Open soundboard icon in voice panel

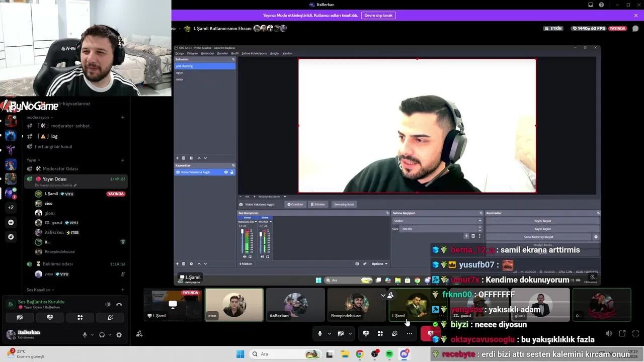(110, 318)
